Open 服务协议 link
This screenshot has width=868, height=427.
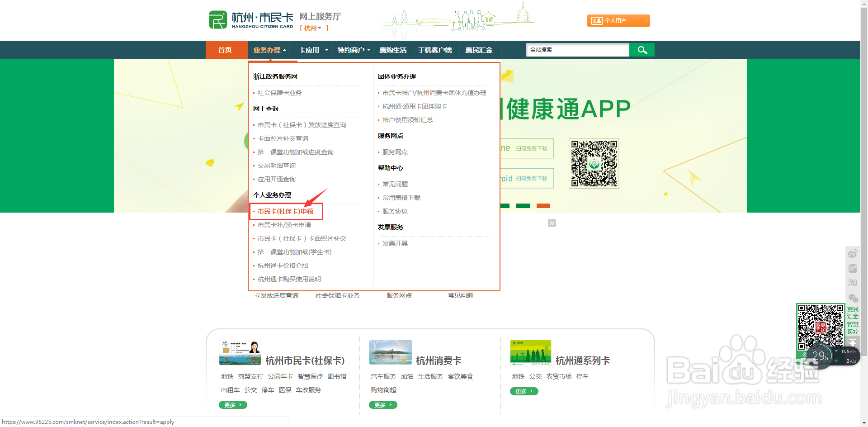pyautogui.click(x=395, y=211)
